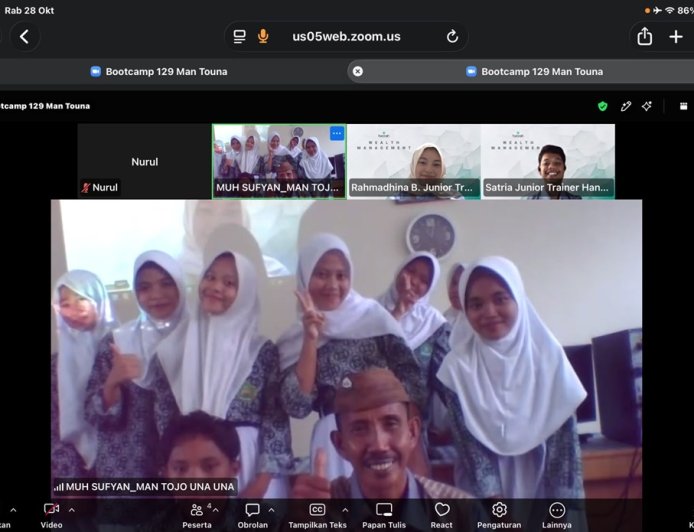Screen dimensions: 694x532
Task: Select Nurul's participant tile
Action: click(x=145, y=161)
